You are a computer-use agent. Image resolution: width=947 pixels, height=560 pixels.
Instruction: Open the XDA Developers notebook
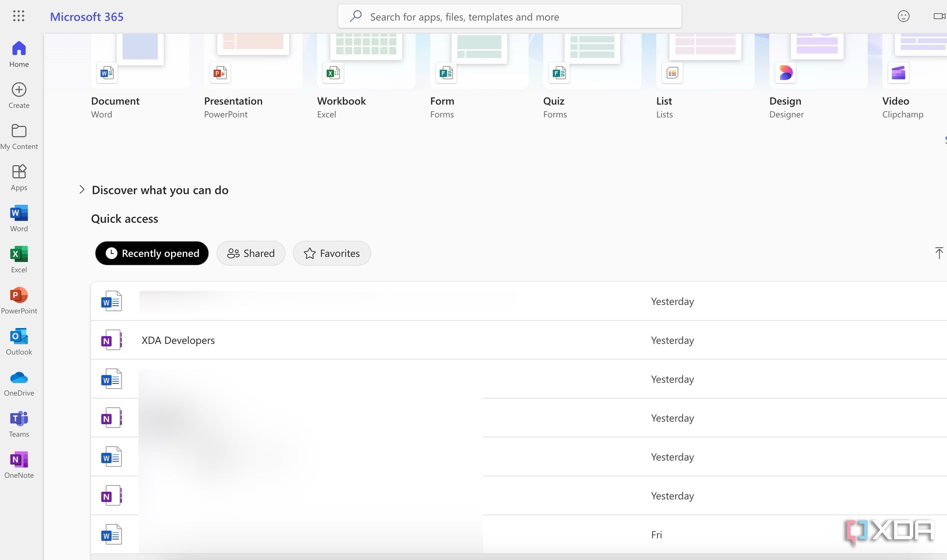point(178,340)
